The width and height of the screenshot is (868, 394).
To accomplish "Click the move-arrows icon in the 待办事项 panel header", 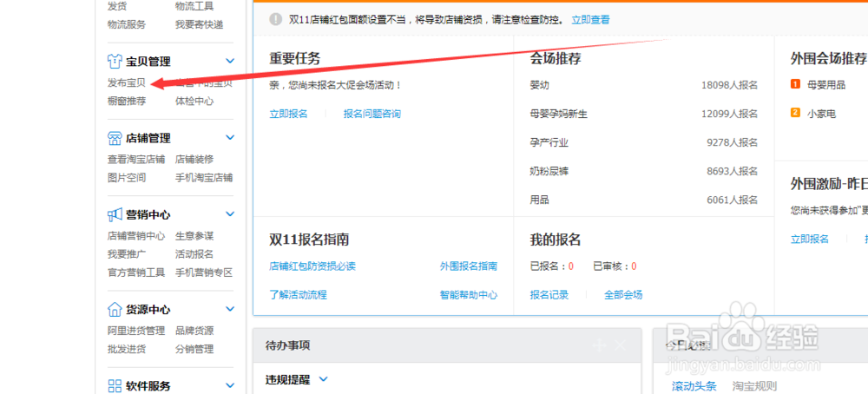I will pyautogui.click(x=600, y=345).
